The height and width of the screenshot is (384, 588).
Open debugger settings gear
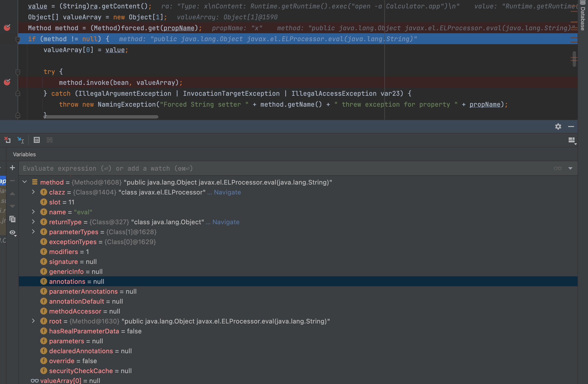pyautogui.click(x=558, y=127)
